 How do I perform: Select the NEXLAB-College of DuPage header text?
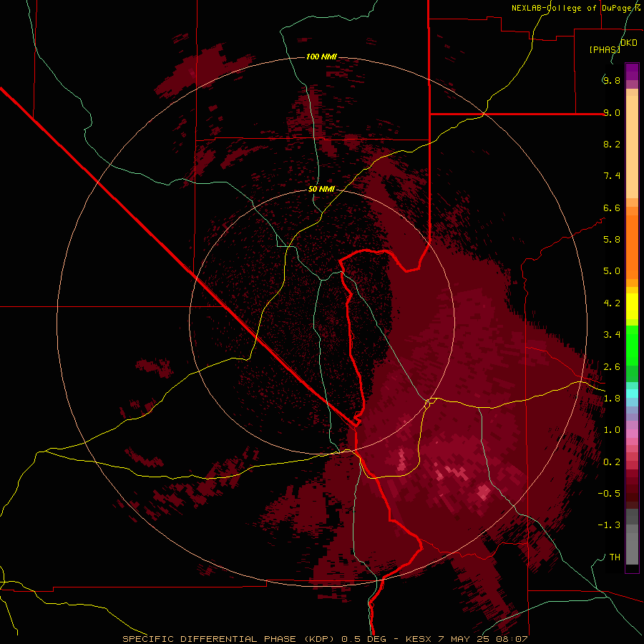572,8
